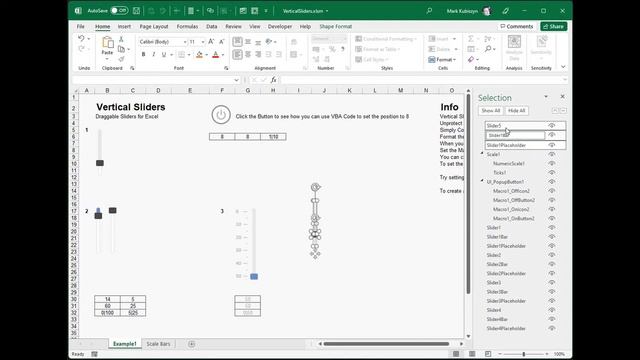640x360 pixels.
Task: Toggle bold formatting
Action: pos(143,55)
